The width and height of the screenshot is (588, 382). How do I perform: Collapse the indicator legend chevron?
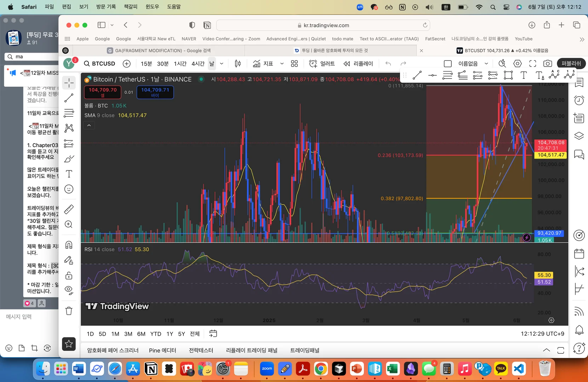[x=89, y=126]
